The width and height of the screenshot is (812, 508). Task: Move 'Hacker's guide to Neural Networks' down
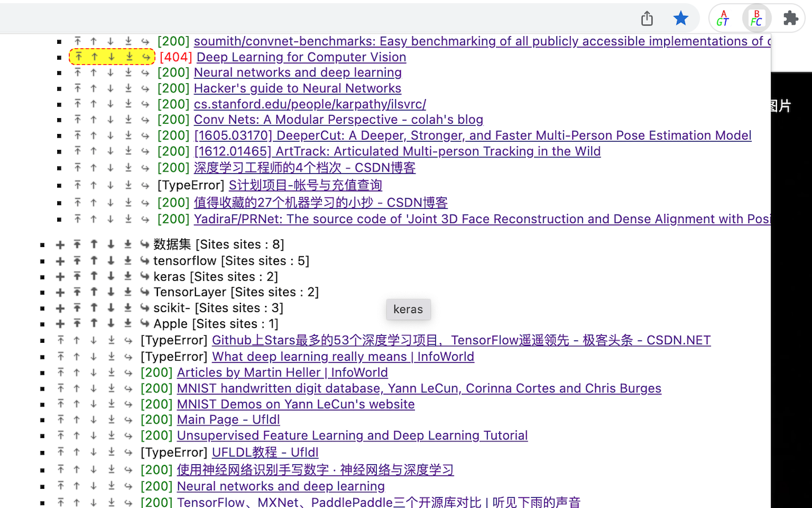[110, 88]
